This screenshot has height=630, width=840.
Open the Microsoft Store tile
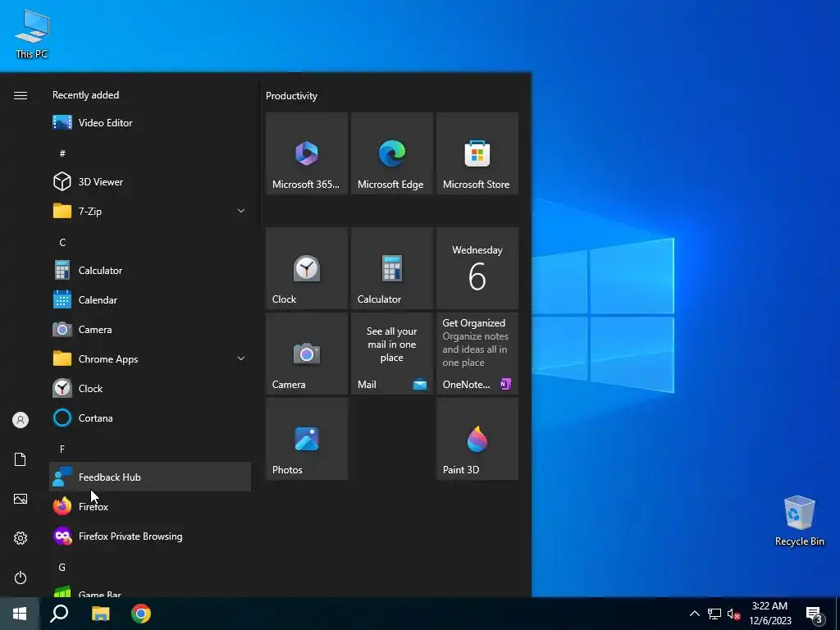(x=477, y=153)
